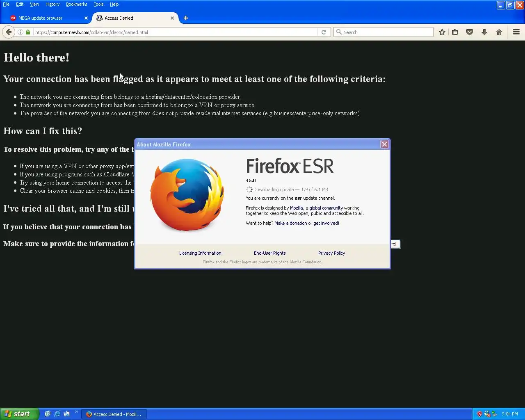525x420 pixels.
Task: Go to the Home page icon
Action: coord(499,32)
